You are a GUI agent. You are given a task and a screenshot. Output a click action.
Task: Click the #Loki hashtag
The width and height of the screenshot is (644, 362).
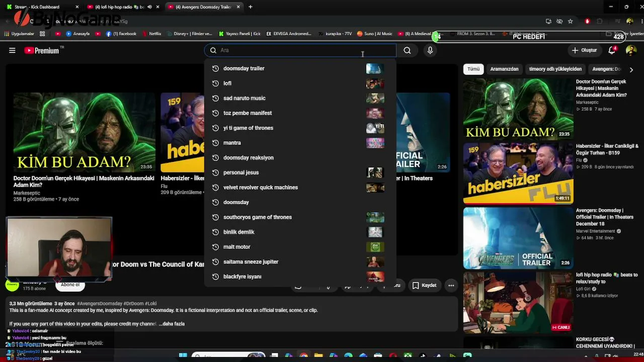click(x=151, y=304)
